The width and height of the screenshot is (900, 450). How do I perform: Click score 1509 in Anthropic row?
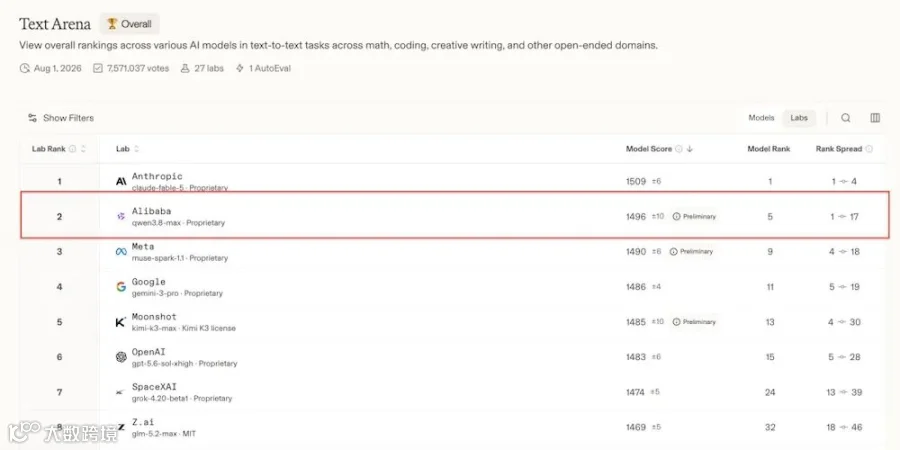tap(636, 181)
